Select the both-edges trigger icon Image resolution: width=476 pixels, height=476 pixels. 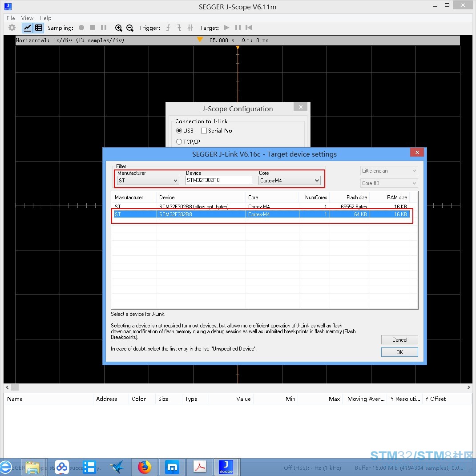click(190, 28)
